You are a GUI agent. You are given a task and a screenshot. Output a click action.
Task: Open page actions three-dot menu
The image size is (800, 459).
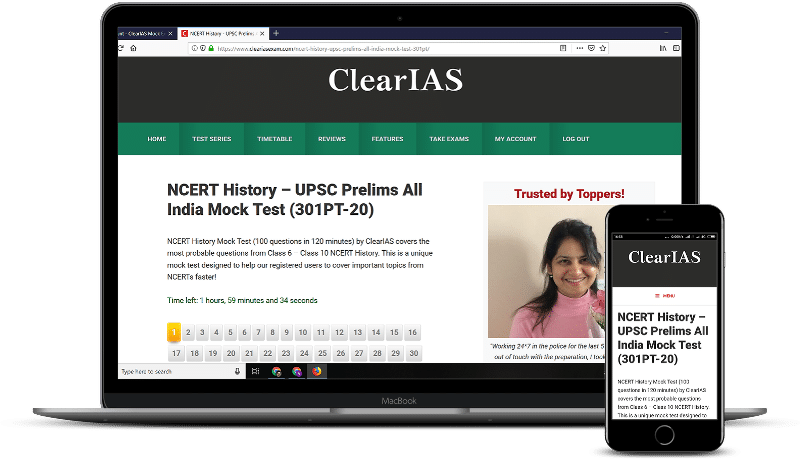tap(580, 48)
